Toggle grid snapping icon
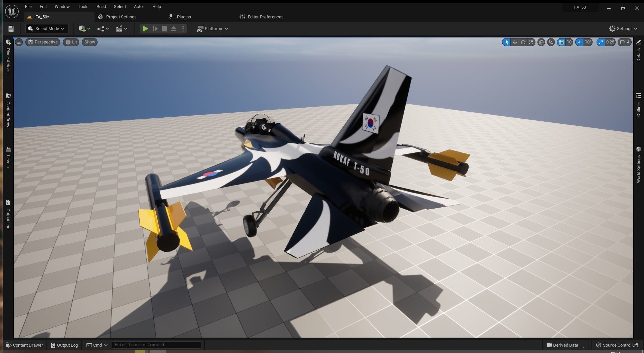The width and height of the screenshot is (644, 353). 561,42
